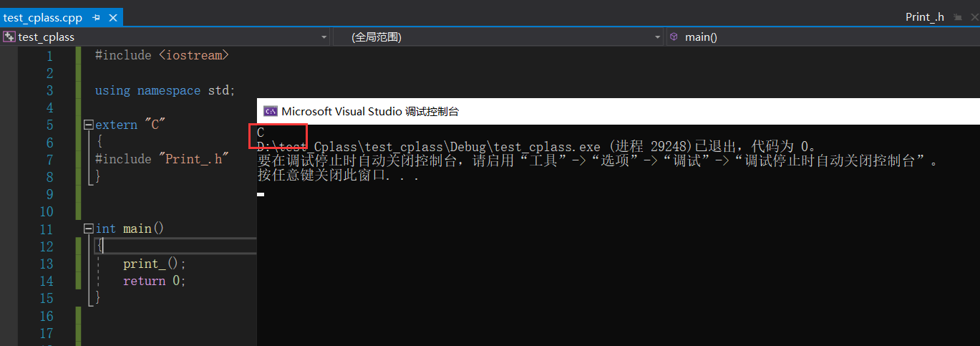Switch to the test_cplass.cpp tab
Viewport: 980px width, 346px height.
[x=43, y=17]
